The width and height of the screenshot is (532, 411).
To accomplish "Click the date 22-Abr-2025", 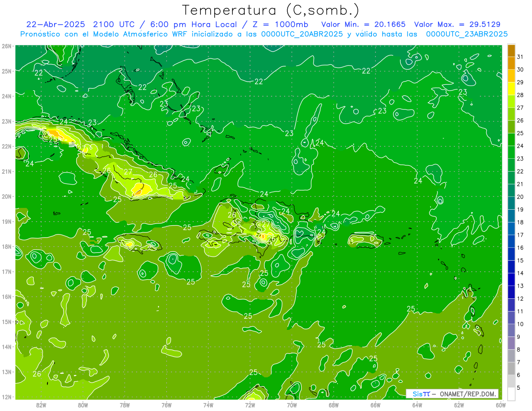I will [56, 24].
